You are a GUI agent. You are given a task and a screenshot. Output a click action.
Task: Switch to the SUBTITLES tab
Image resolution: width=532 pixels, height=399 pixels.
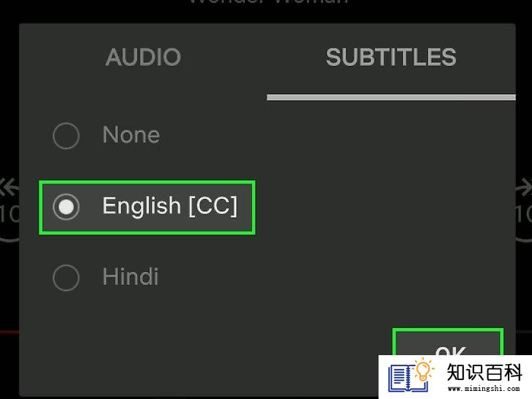pyautogui.click(x=391, y=57)
